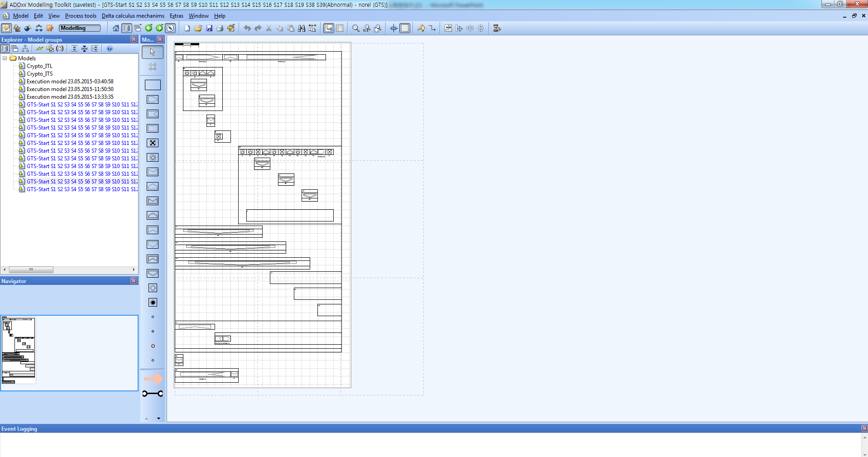The image size is (868, 457).
Task: Select Execution model 23.05.2015-03:40:58
Action: [x=70, y=82]
